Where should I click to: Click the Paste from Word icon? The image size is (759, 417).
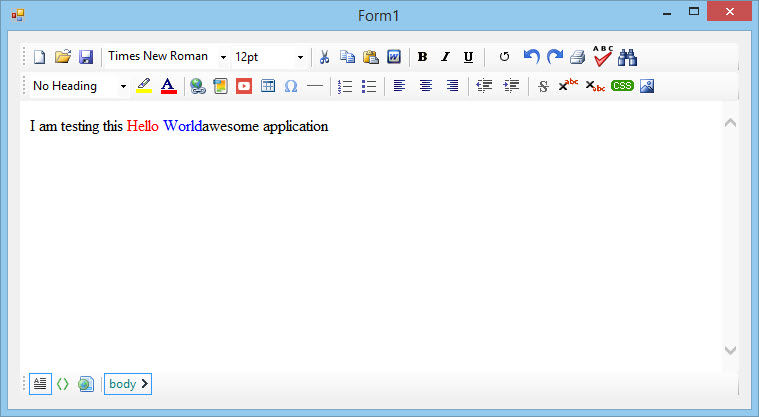tap(394, 57)
